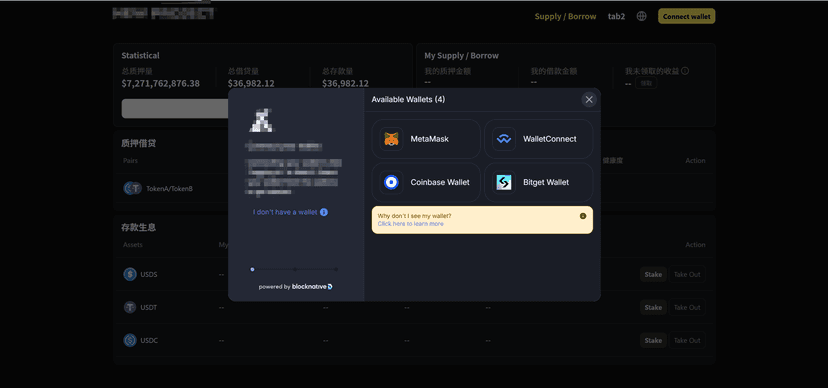This screenshot has width=828, height=388.
Task: Open the Supply / Borrow tab
Action: [566, 16]
